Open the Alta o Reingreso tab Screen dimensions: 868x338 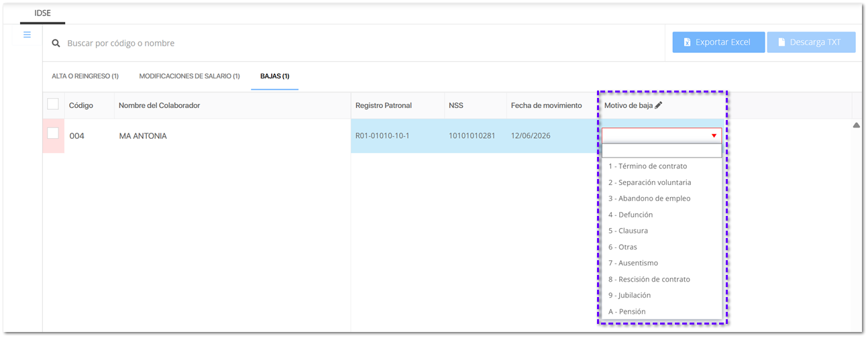(85, 76)
